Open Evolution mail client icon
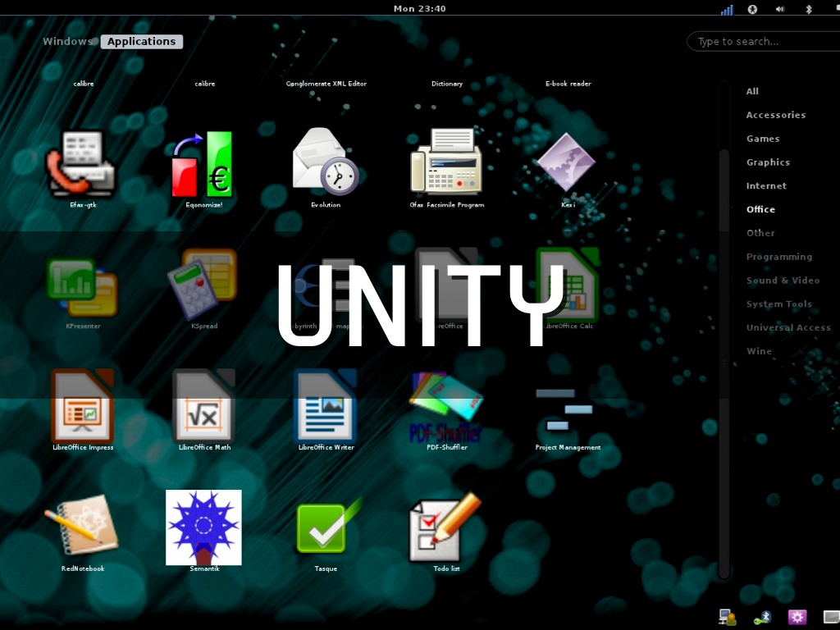 tap(326, 162)
